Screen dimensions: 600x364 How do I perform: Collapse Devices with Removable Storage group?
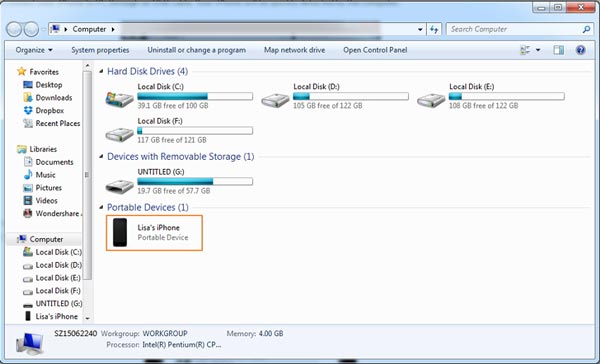coord(101,156)
